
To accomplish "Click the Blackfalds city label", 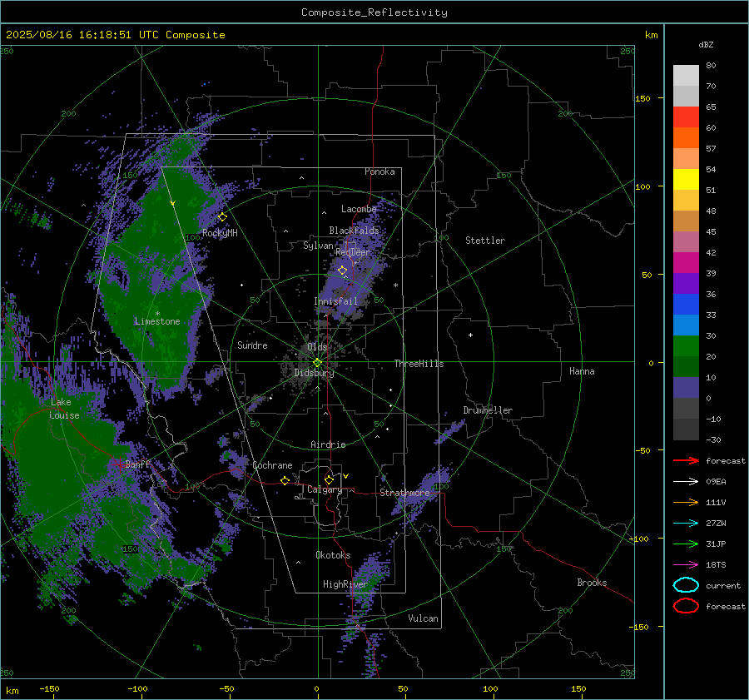I will [354, 231].
